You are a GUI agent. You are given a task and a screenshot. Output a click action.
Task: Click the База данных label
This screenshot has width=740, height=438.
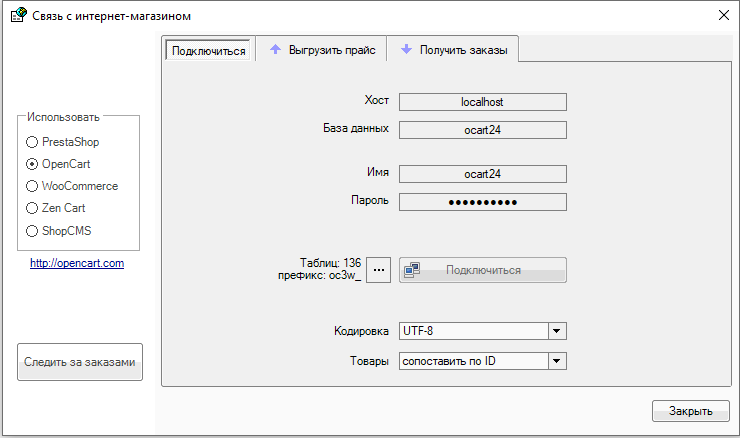tap(356, 128)
